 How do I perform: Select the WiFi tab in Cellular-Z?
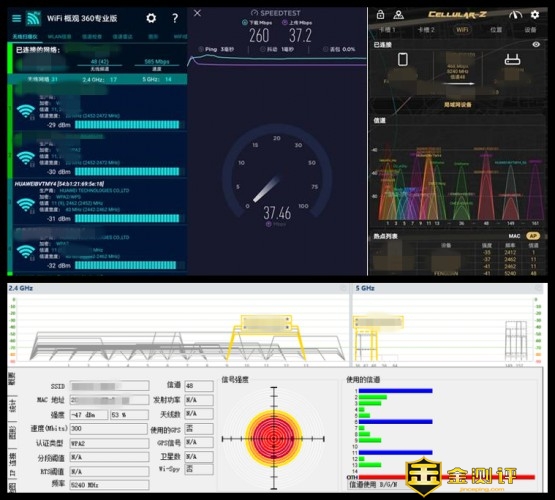click(462, 30)
